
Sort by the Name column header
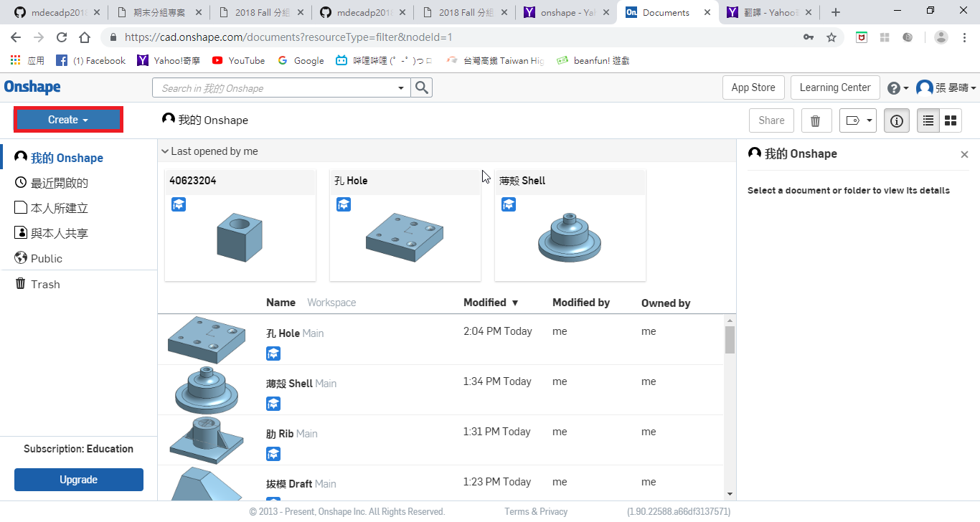(281, 303)
